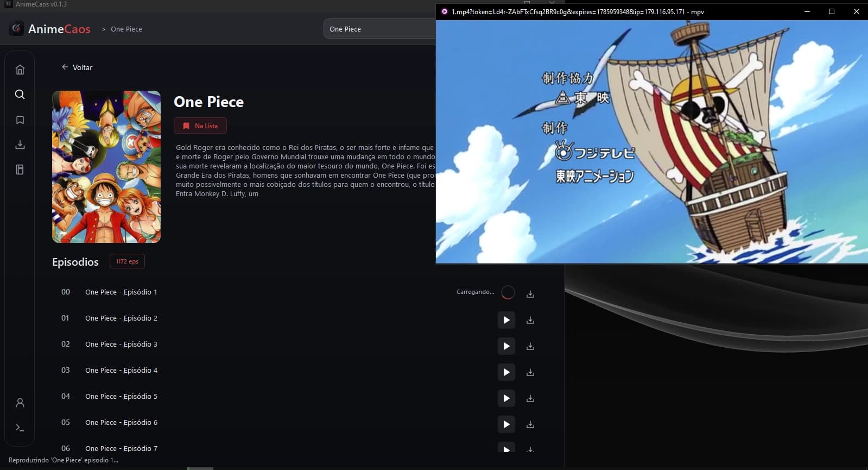The image size is (868, 470).
Task: Download One Piece - Episódio 1
Action: (530, 294)
